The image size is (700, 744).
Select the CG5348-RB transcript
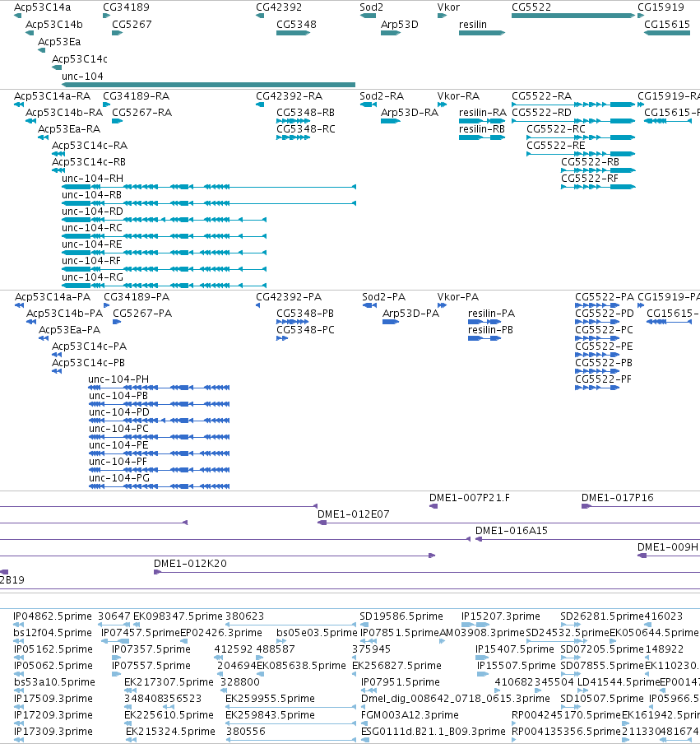(293, 121)
